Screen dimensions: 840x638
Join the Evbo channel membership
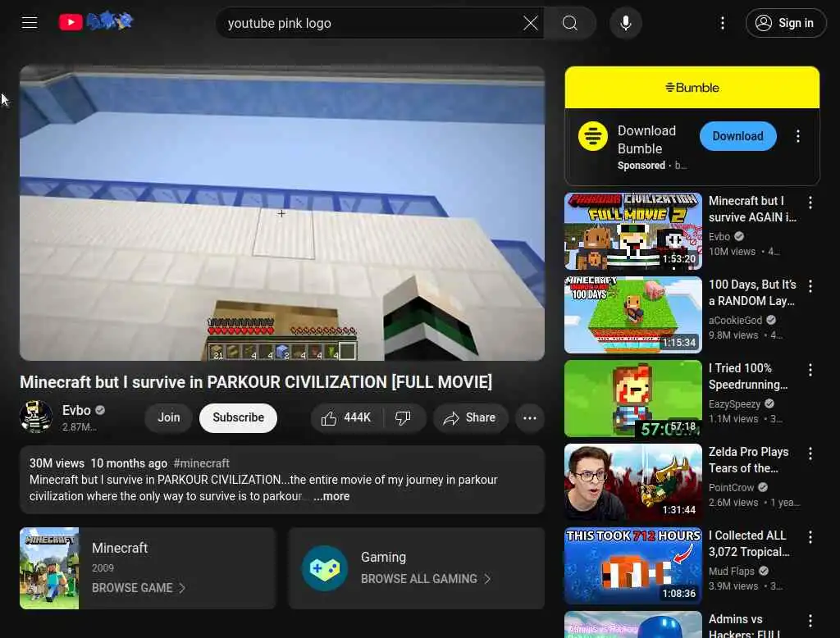pyautogui.click(x=169, y=417)
